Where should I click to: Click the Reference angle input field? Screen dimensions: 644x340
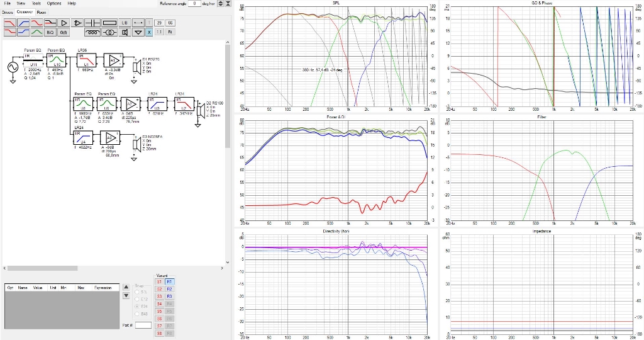196,4
